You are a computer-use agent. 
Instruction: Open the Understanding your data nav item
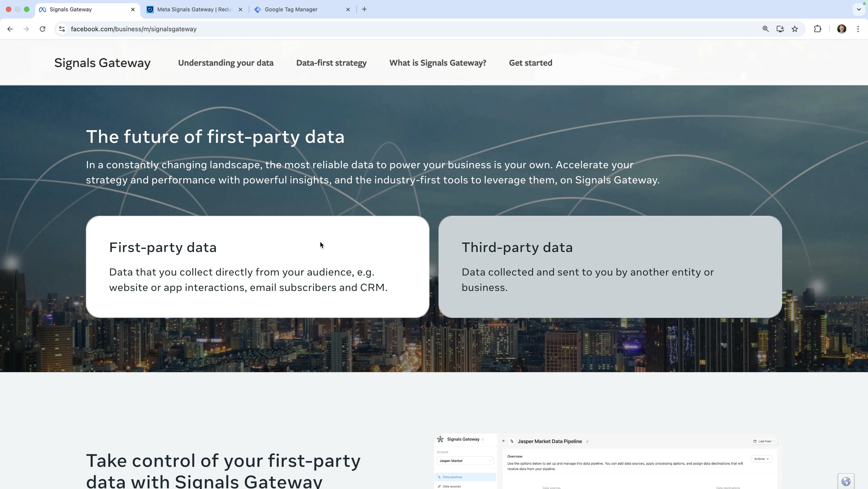click(x=226, y=63)
